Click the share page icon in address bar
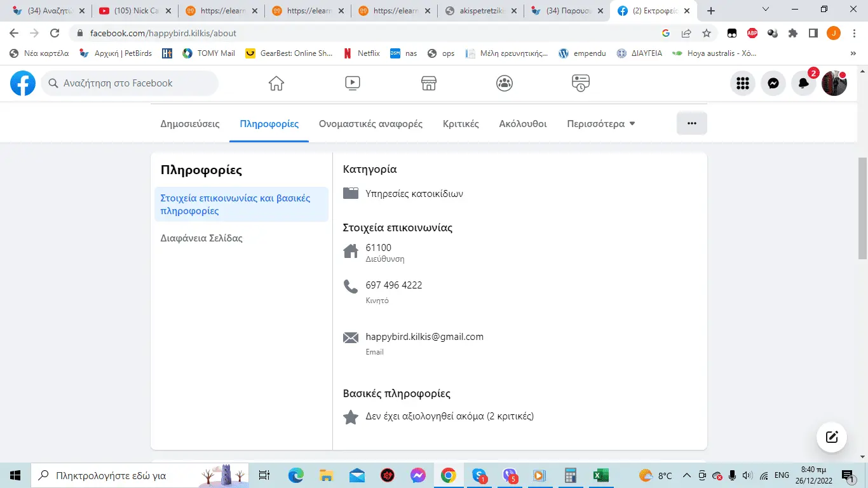Viewport: 868px width, 488px height. (686, 33)
